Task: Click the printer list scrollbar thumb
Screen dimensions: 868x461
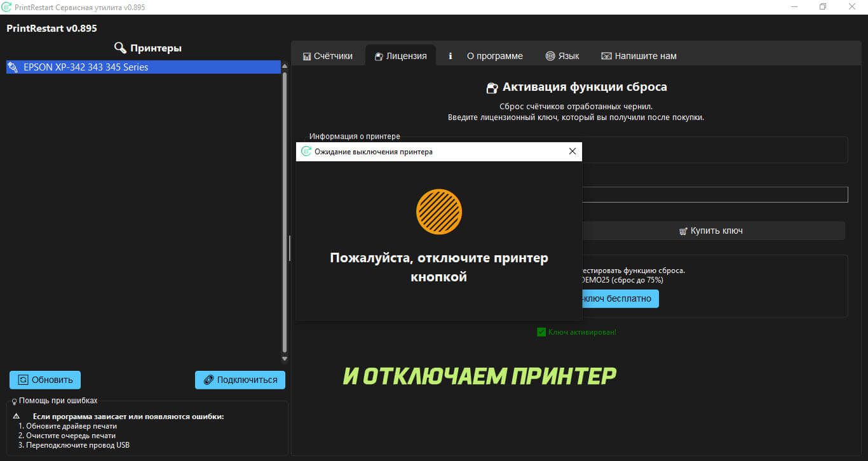Action: [285, 212]
